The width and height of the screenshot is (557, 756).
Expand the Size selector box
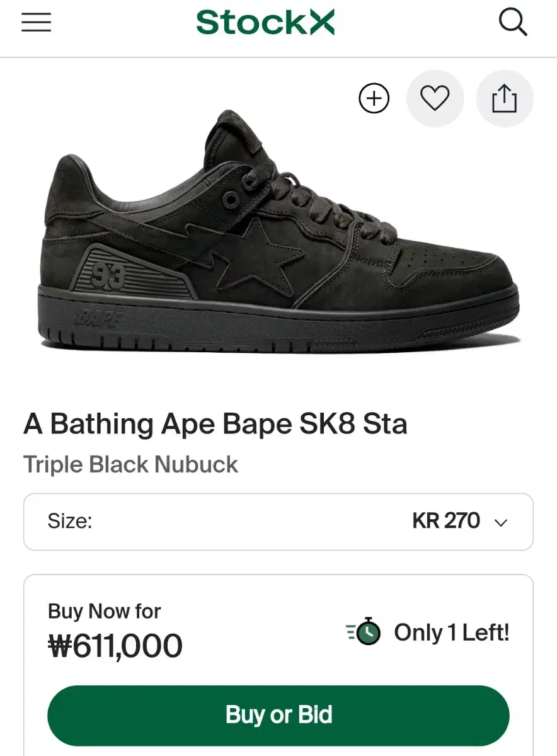[278, 522]
